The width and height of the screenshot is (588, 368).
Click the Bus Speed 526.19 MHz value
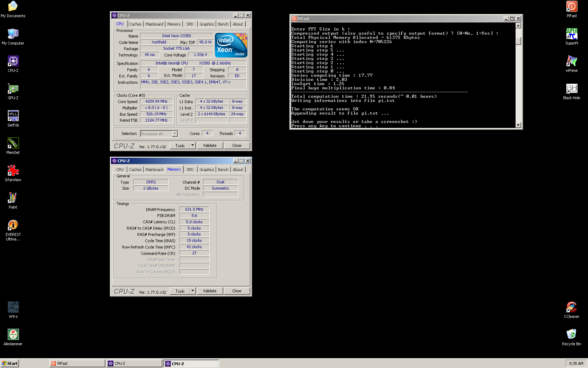(156, 114)
